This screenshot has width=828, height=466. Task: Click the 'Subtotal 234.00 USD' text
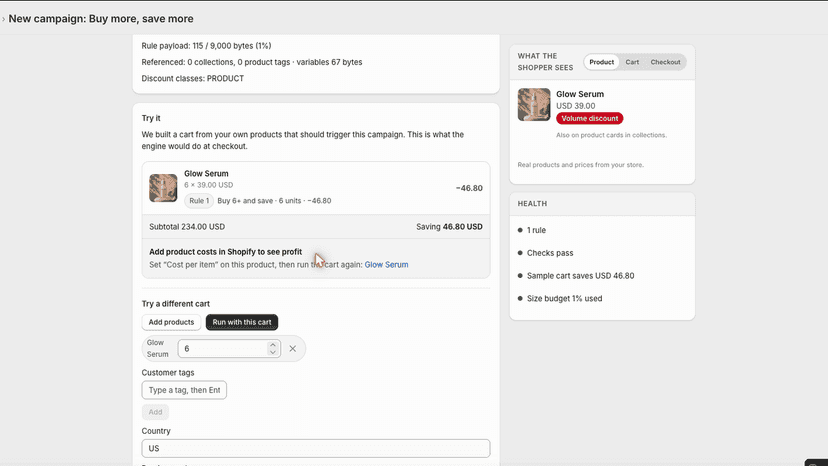187,227
